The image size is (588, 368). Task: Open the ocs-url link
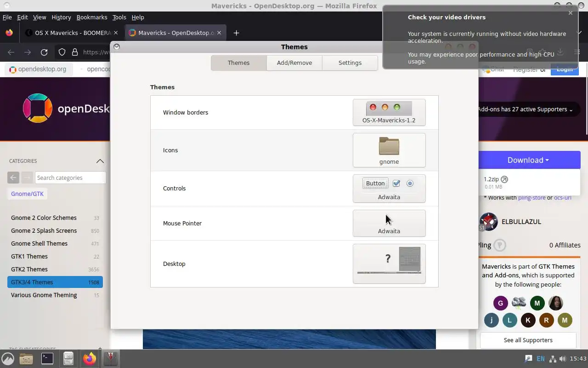pos(563,197)
